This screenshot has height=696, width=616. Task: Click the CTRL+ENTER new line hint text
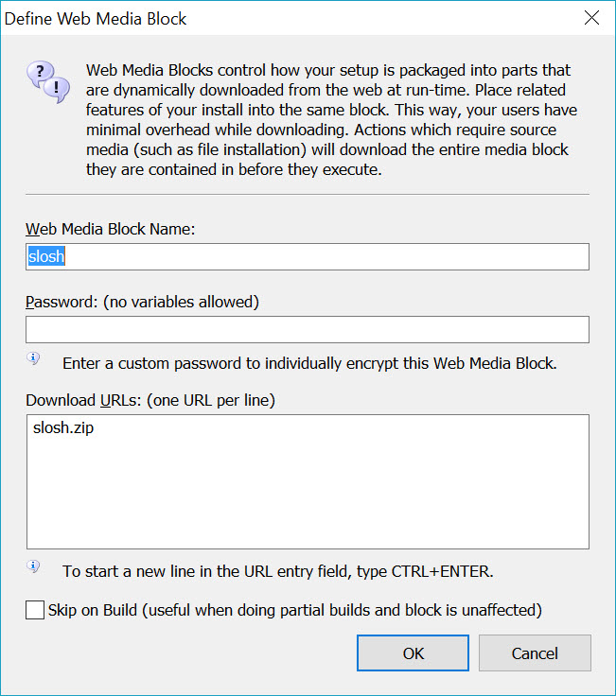click(x=278, y=571)
